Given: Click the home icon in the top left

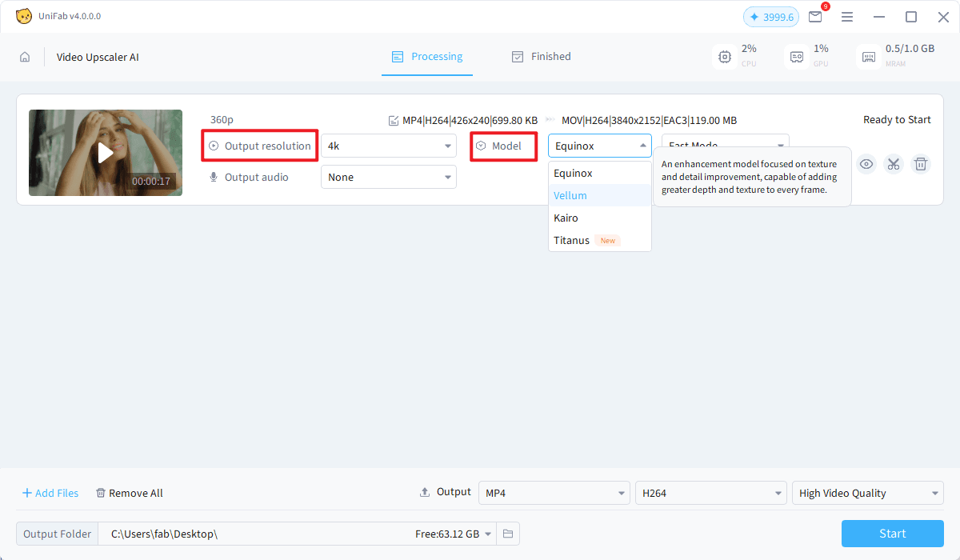Looking at the screenshot, I should point(25,57).
